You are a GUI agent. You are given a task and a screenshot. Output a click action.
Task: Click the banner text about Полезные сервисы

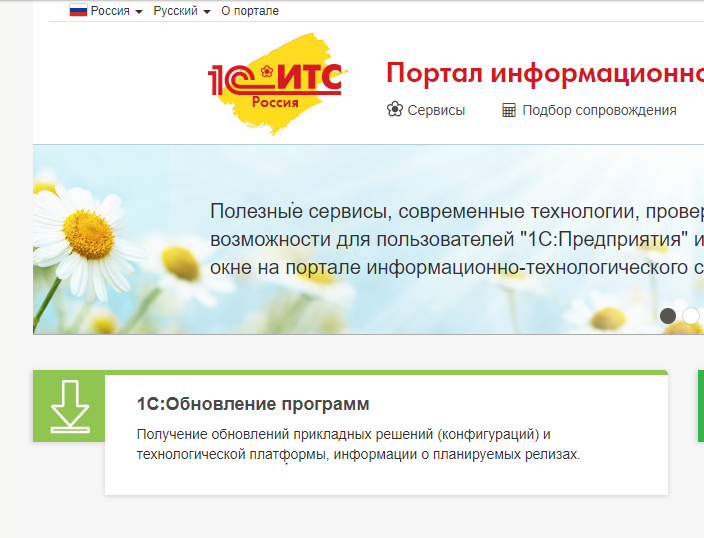point(457,239)
